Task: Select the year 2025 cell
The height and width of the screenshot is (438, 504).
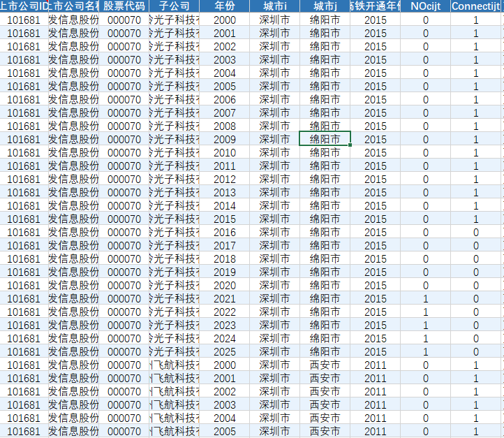Action: click(x=224, y=351)
